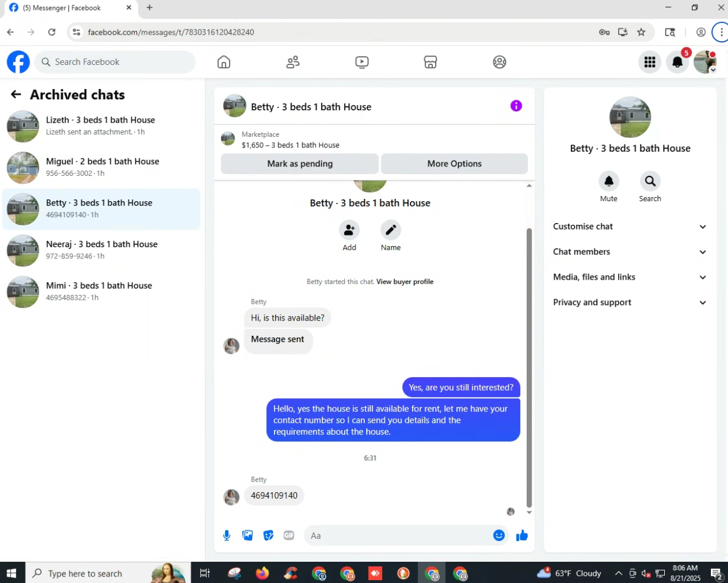Open the Groups icon in top navigation
728x583 pixels.
point(500,62)
